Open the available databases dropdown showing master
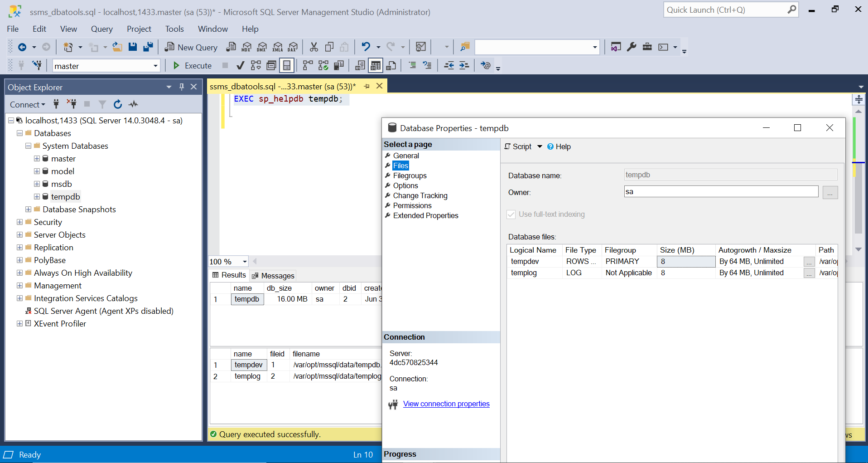Screen dimensions: 868x463 pyautogui.click(x=154, y=65)
